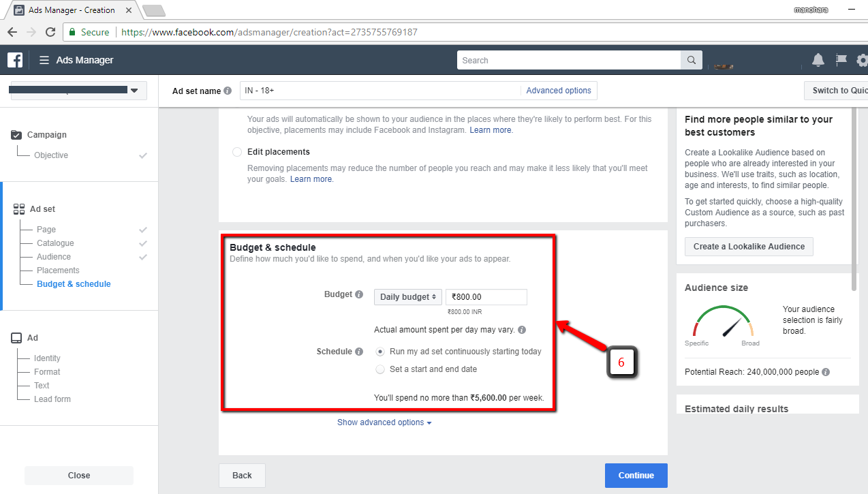Click the budget amount ₹800.00 field
The image size is (868, 494).
click(486, 297)
